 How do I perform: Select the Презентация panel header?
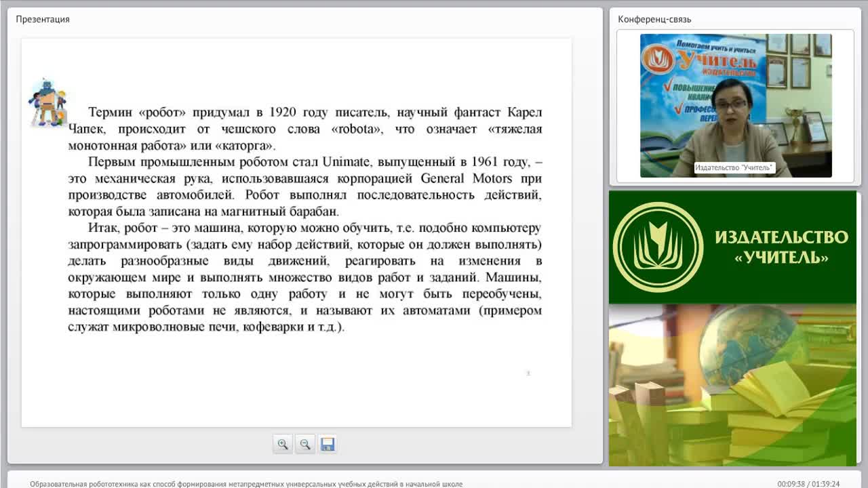[x=43, y=19]
